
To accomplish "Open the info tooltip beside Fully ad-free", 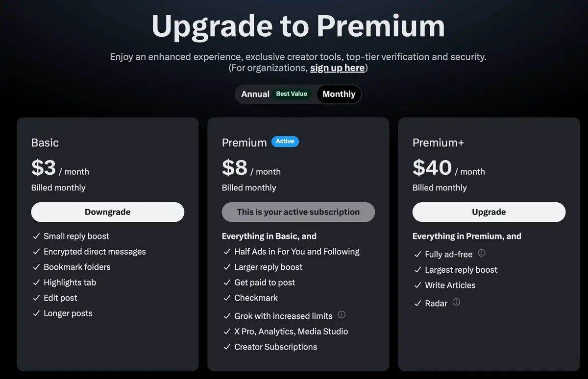I will coord(481,254).
